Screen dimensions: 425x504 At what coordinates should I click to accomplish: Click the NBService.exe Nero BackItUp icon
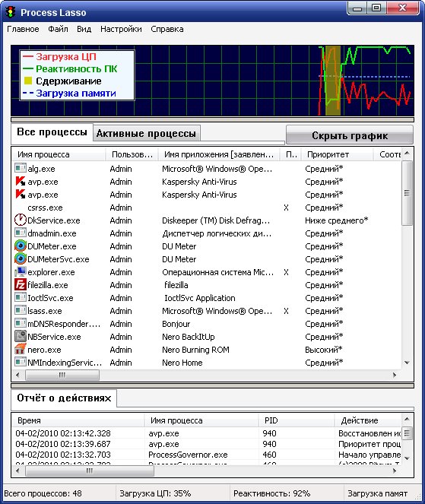tap(21, 336)
